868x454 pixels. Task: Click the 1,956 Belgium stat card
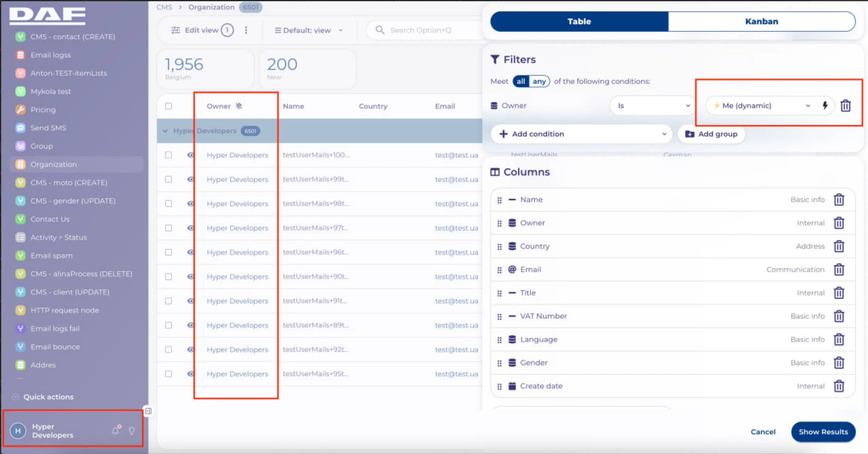click(205, 69)
